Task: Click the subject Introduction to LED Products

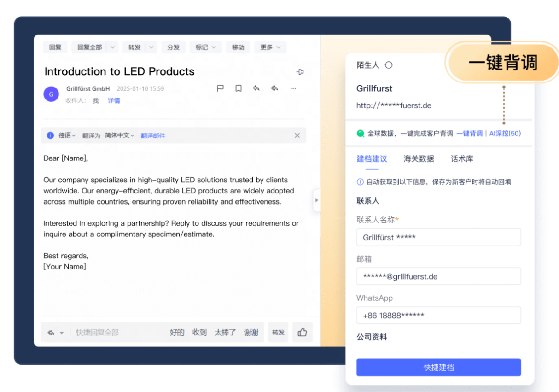Action: [x=119, y=71]
